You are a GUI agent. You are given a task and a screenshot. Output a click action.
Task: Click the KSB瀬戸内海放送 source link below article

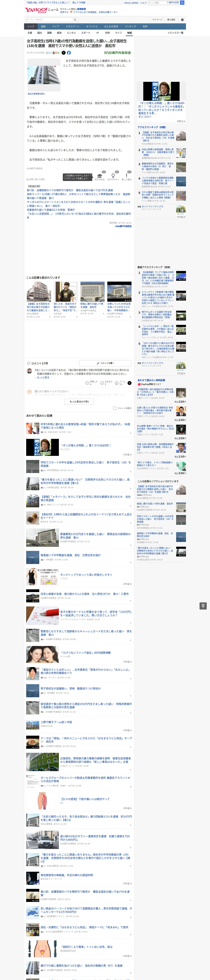[123, 226]
